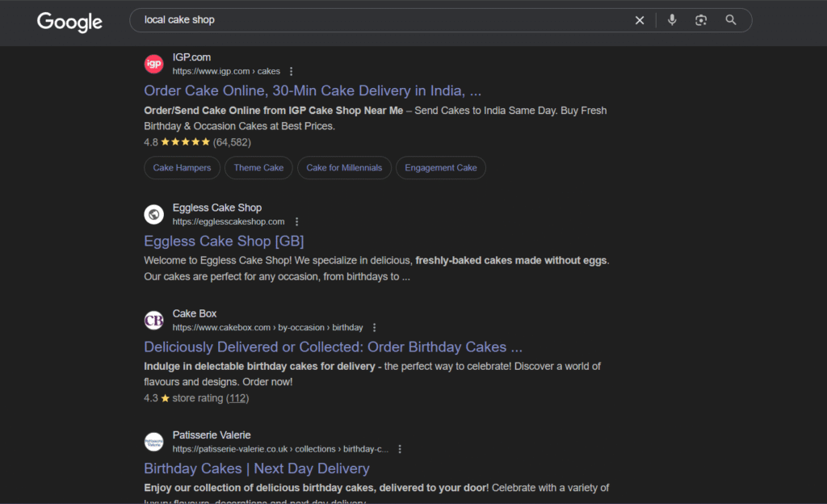Select the 'Cake Hampers' sitelink chip
The height and width of the screenshot is (504, 827).
182,168
